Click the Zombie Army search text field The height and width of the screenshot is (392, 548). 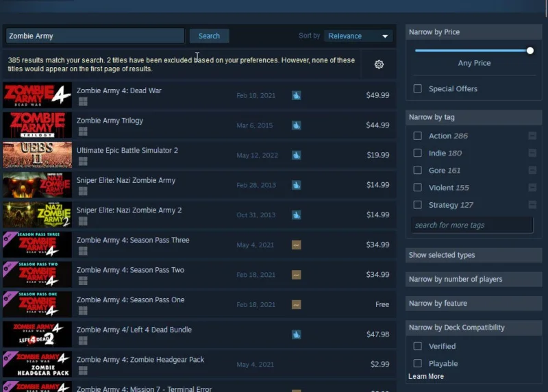coord(95,36)
